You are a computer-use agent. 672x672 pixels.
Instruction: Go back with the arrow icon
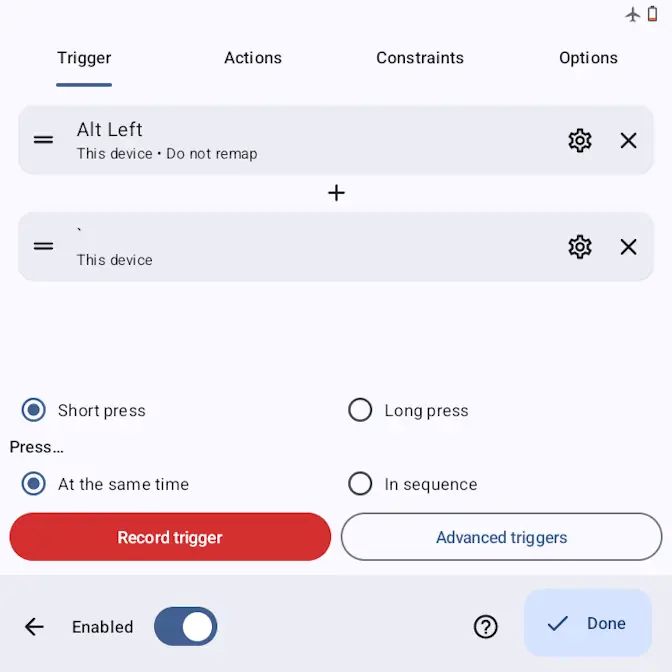click(x=34, y=627)
